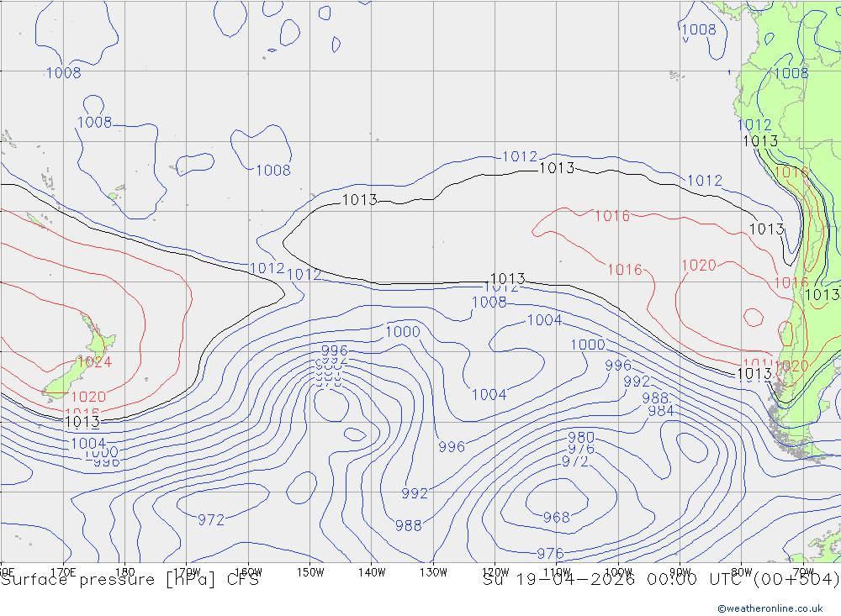This screenshot has width=841, height=616.
Task: Click the red 1024 isobar label over New Zealand
Action: pos(94,362)
